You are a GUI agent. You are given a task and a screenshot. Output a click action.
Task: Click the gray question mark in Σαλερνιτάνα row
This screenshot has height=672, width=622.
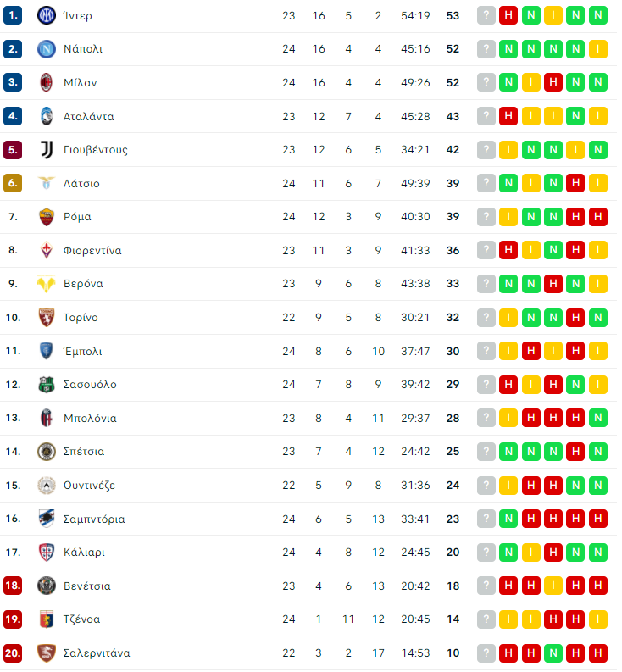click(486, 653)
